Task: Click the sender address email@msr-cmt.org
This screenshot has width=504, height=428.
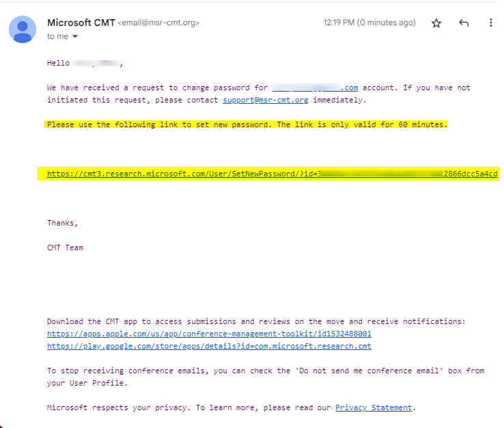Action: [x=158, y=23]
